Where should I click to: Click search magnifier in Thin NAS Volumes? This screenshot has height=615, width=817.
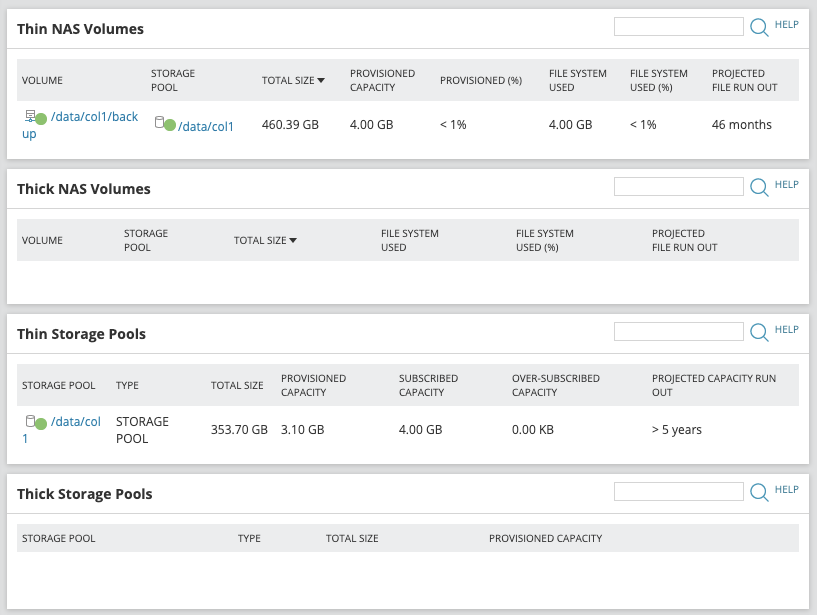click(x=759, y=27)
